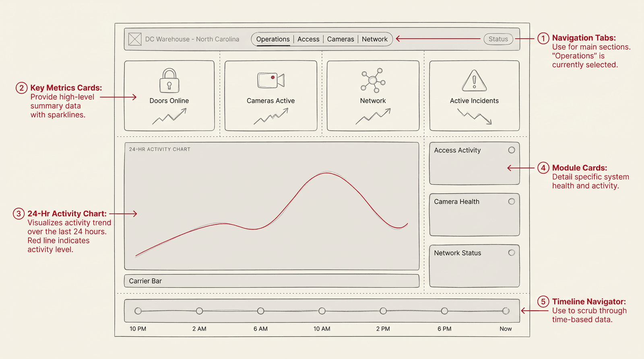This screenshot has height=359, width=644.
Task: Select the 2 AM timeline point
Action: click(x=199, y=311)
